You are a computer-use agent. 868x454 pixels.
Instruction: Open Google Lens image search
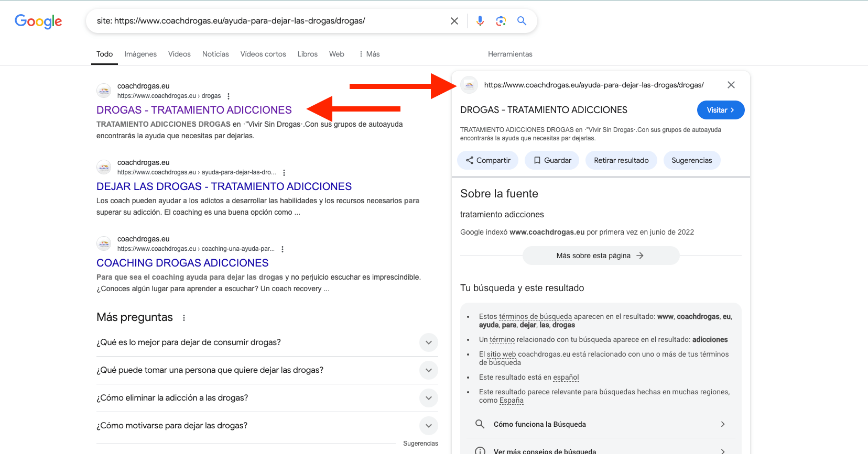pos(501,21)
